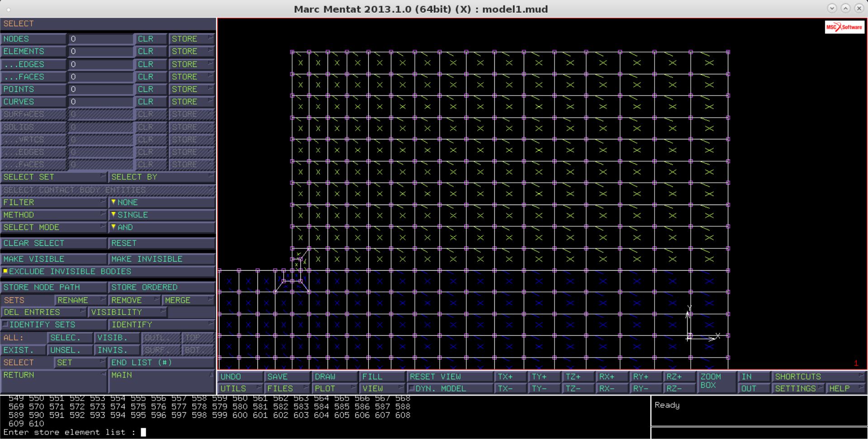Open the SHORTCUTS menu

click(x=819, y=377)
